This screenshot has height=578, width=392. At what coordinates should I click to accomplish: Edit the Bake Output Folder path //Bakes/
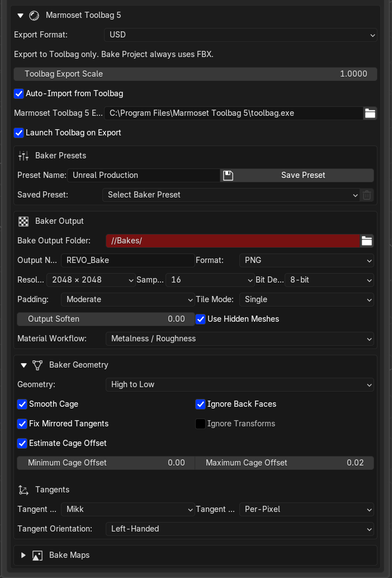click(233, 241)
